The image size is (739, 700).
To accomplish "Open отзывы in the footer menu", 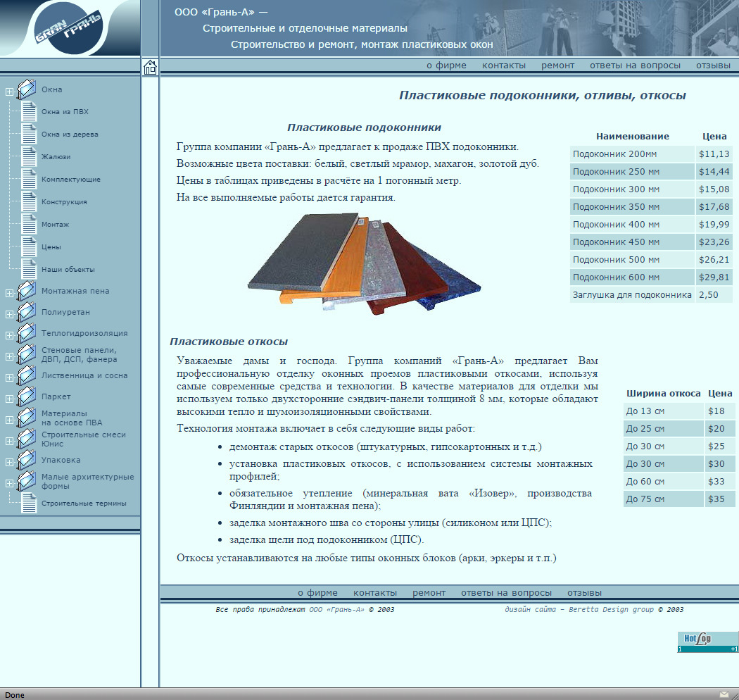I will 584,593.
